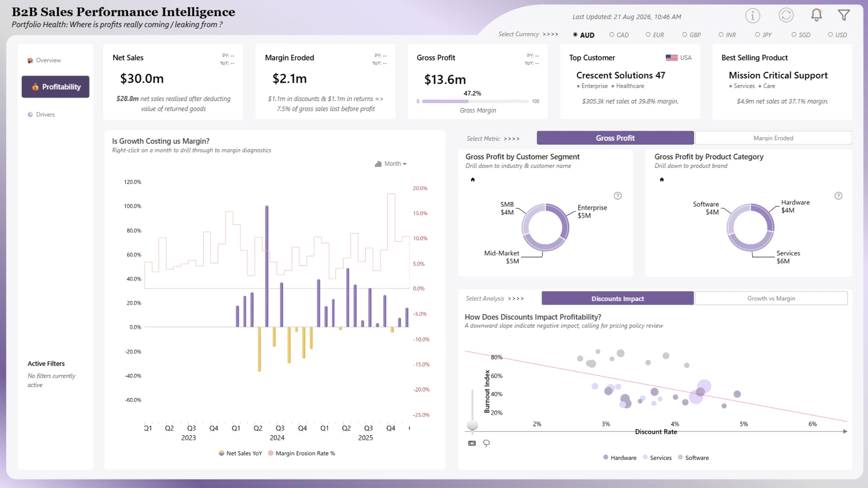Click the Gross Margin progress bar
Viewport: 868px width, 488px height.
pyautogui.click(x=475, y=101)
